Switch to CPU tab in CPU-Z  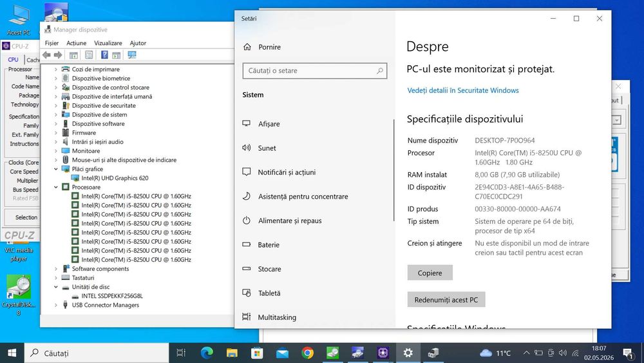13,59
